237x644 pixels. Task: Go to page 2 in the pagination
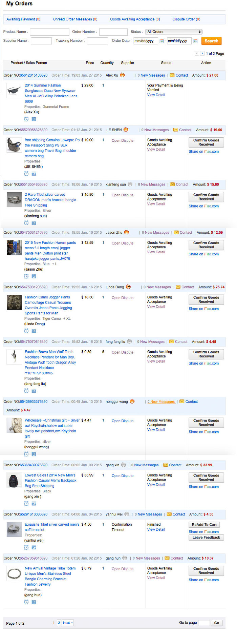[x=59, y=623]
